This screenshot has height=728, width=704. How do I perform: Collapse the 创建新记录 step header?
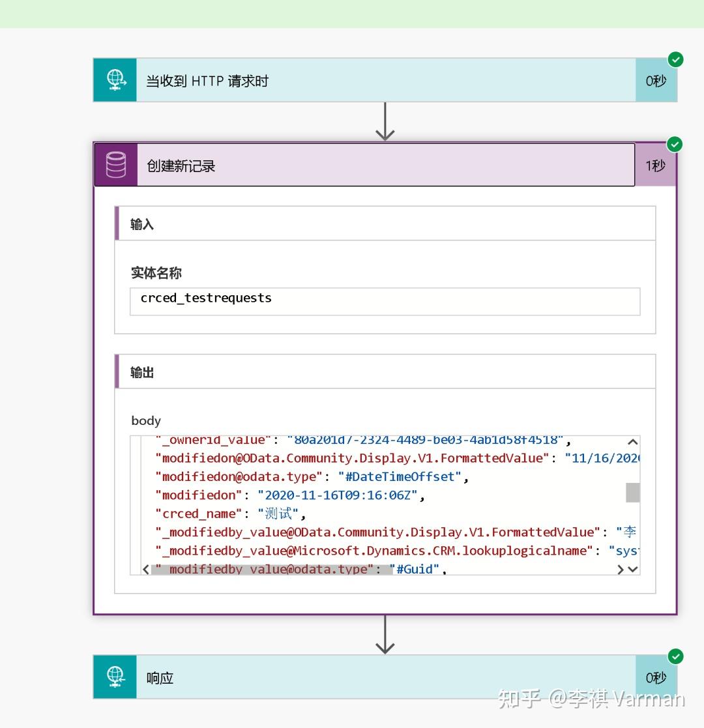coord(364,165)
